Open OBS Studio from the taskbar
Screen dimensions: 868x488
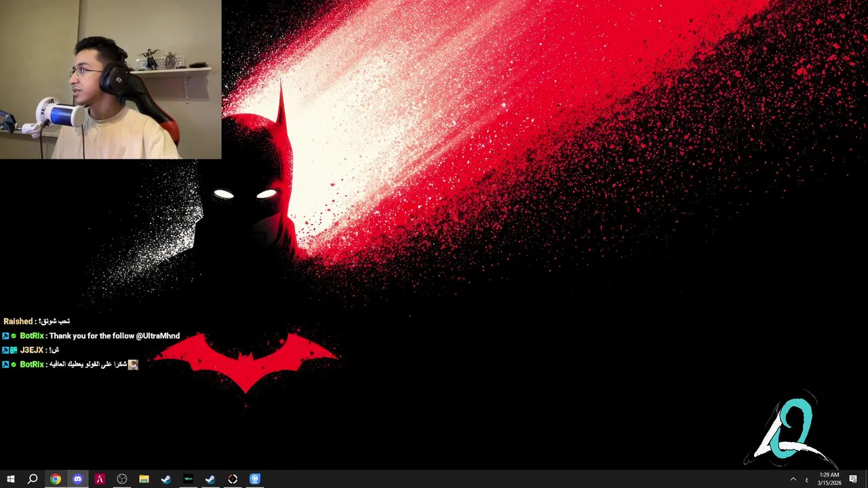pos(121,479)
